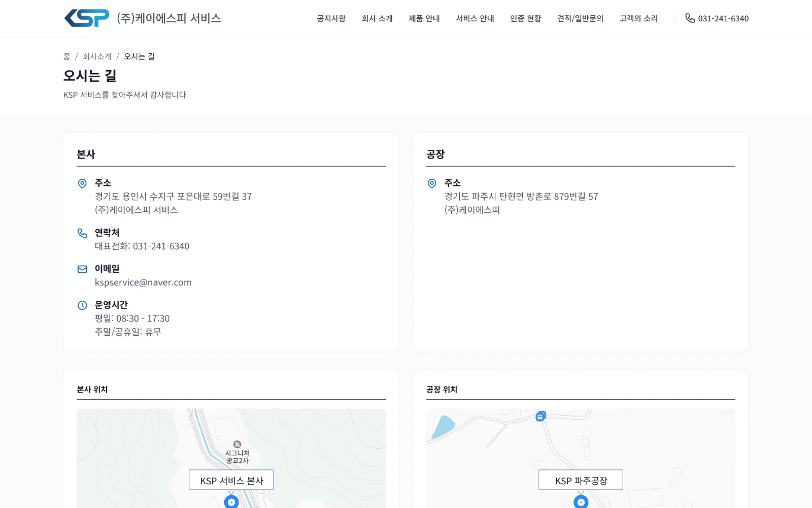
Task: Go to 인증 현황 page
Action: coord(526,18)
